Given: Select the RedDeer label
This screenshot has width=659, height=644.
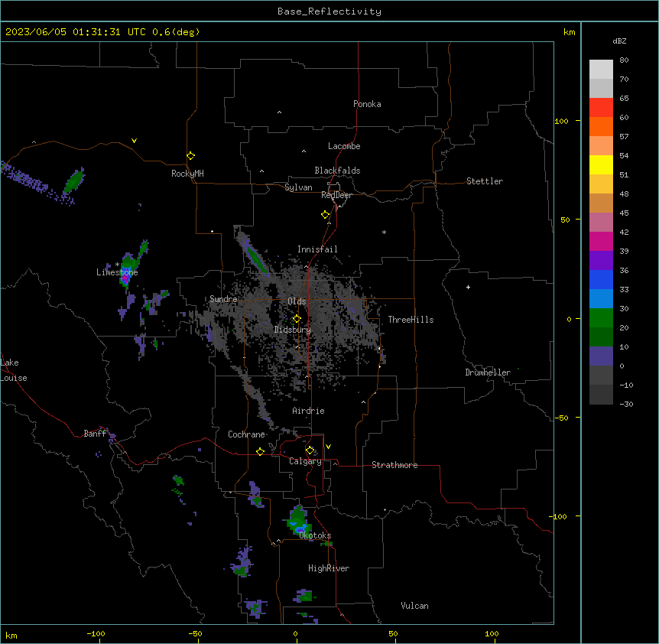Looking at the screenshot, I should pyautogui.click(x=336, y=195).
